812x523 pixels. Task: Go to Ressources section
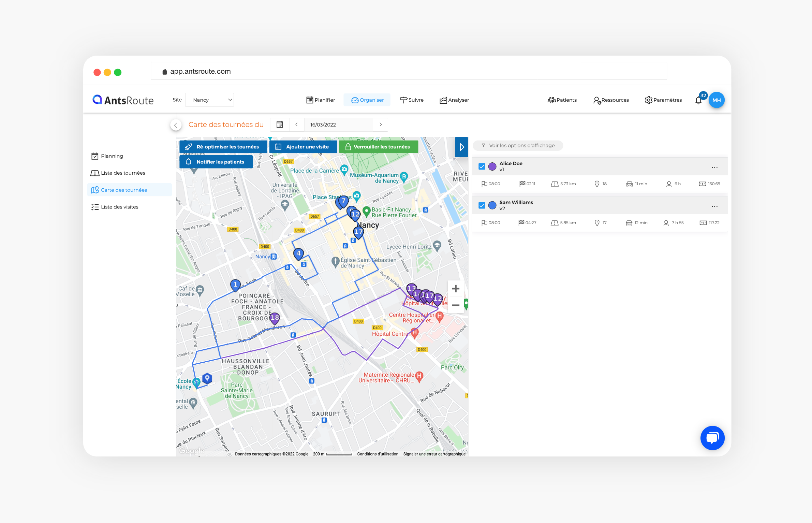pos(611,100)
